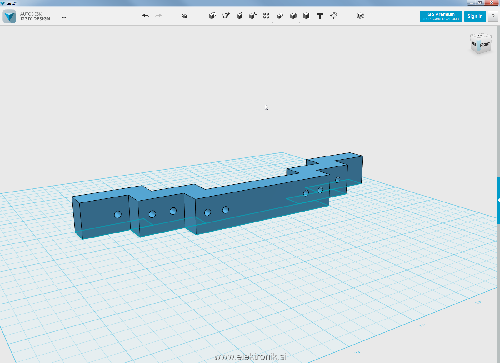Click the view cube to change orientation
500x363 pixels.
[x=481, y=43]
